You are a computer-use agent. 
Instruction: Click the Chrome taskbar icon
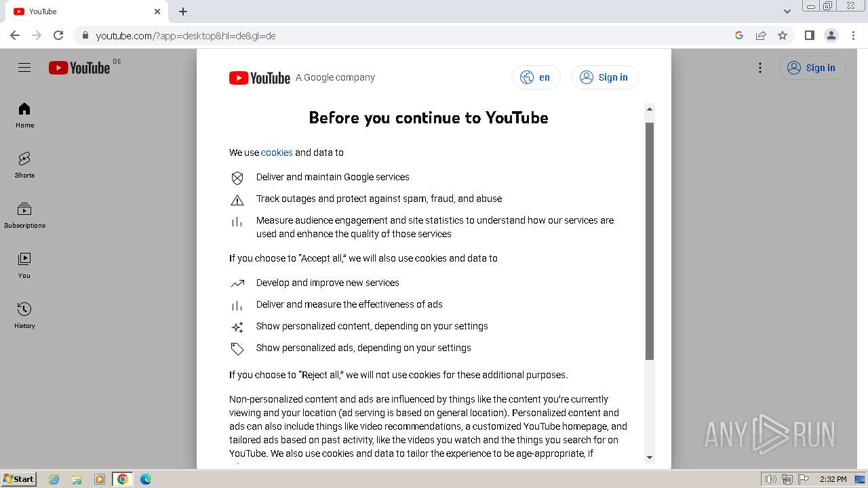tap(123, 479)
